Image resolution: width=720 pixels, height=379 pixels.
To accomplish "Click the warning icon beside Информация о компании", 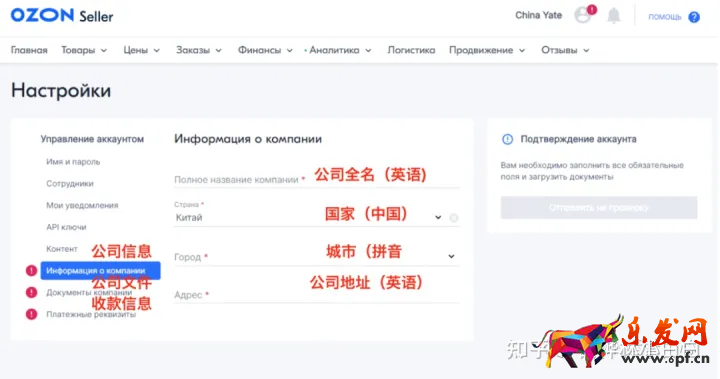I will 31,271.
